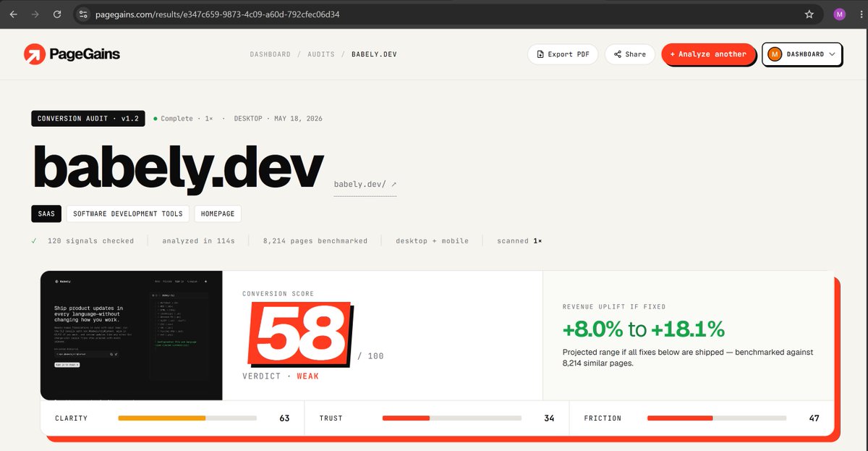Click the large babely.dev heading
This screenshot has height=451, width=868.
[178, 167]
